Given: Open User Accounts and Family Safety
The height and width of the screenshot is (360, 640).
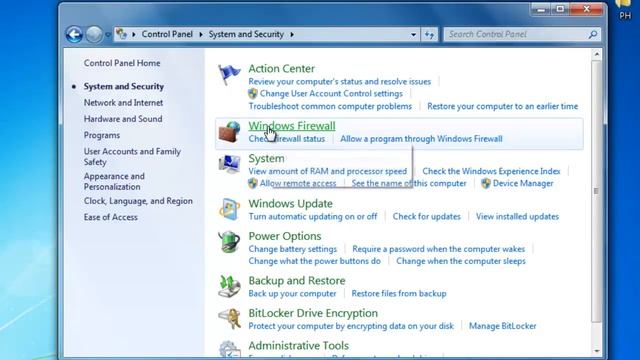Looking at the screenshot, I should click(132, 157).
